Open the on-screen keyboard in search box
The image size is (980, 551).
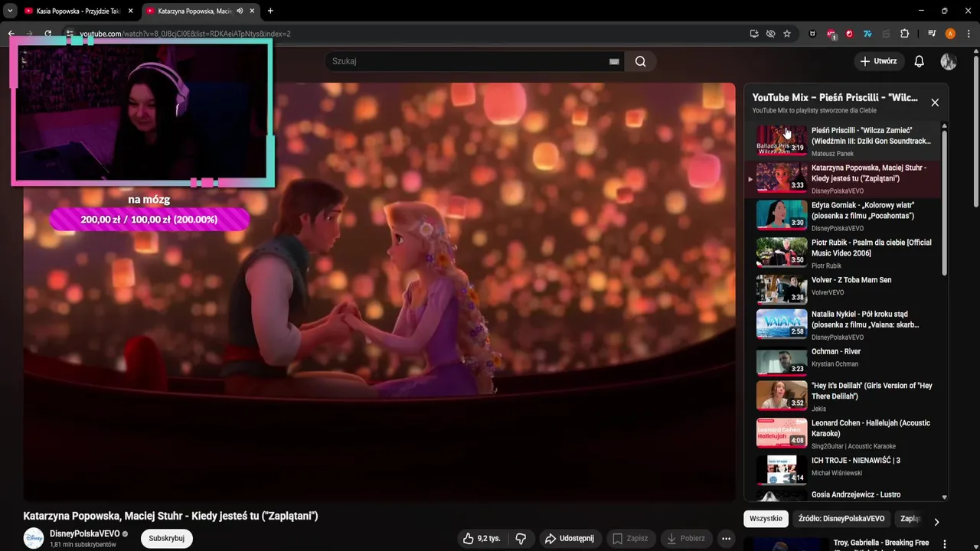click(x=614, y=61)
